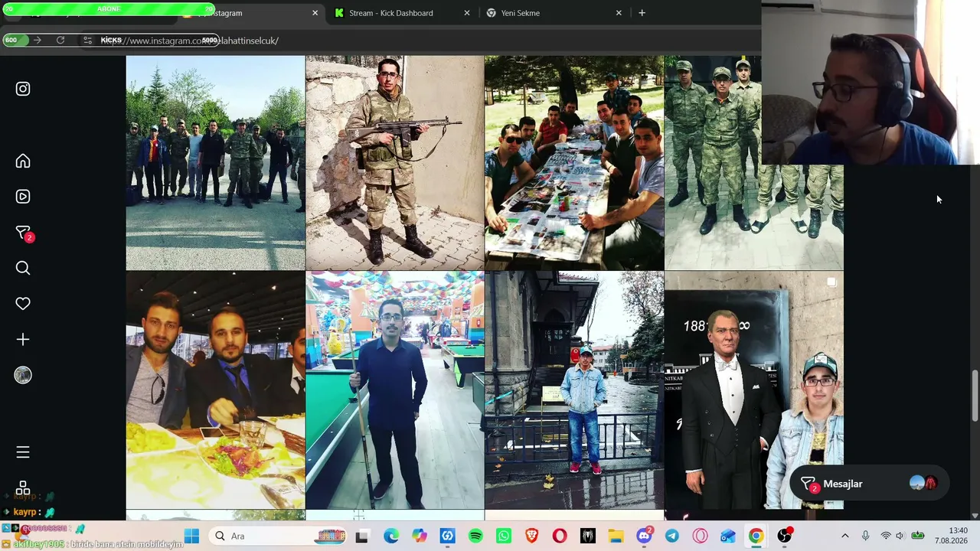
Task: View site information icon in address bar
Action: tap(88, 40)
